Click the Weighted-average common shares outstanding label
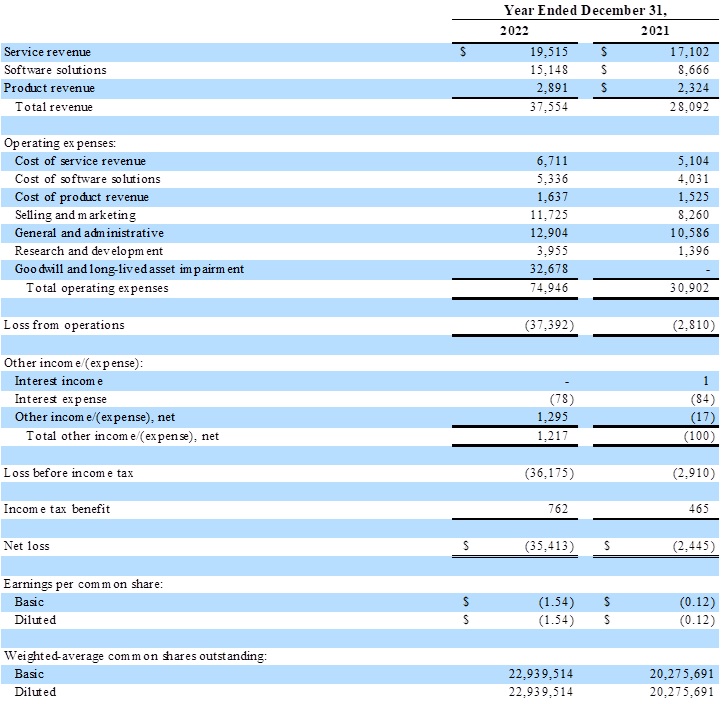 coord(135,656)
